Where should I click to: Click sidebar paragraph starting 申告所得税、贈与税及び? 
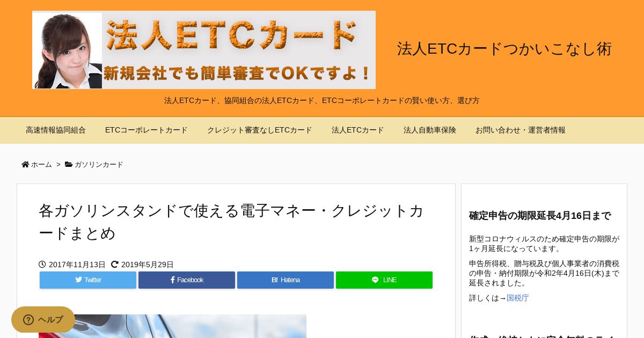pos(544,273)
